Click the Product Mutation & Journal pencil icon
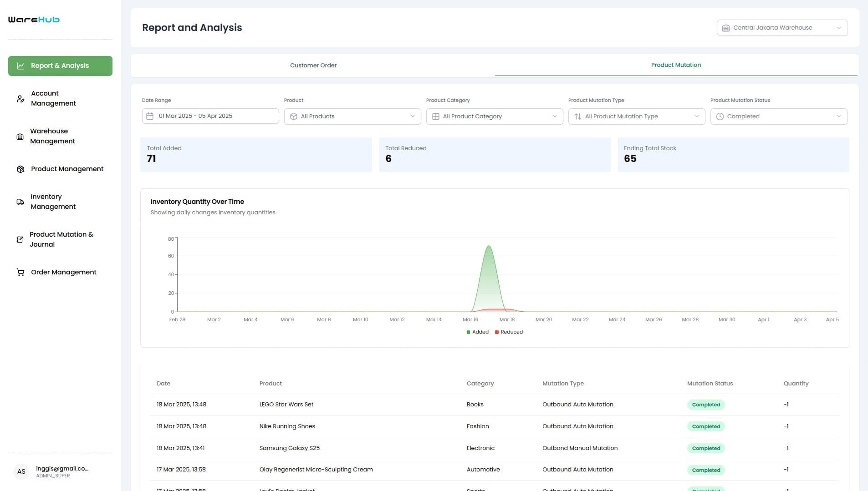868x491 pixels. coord(20,239)
